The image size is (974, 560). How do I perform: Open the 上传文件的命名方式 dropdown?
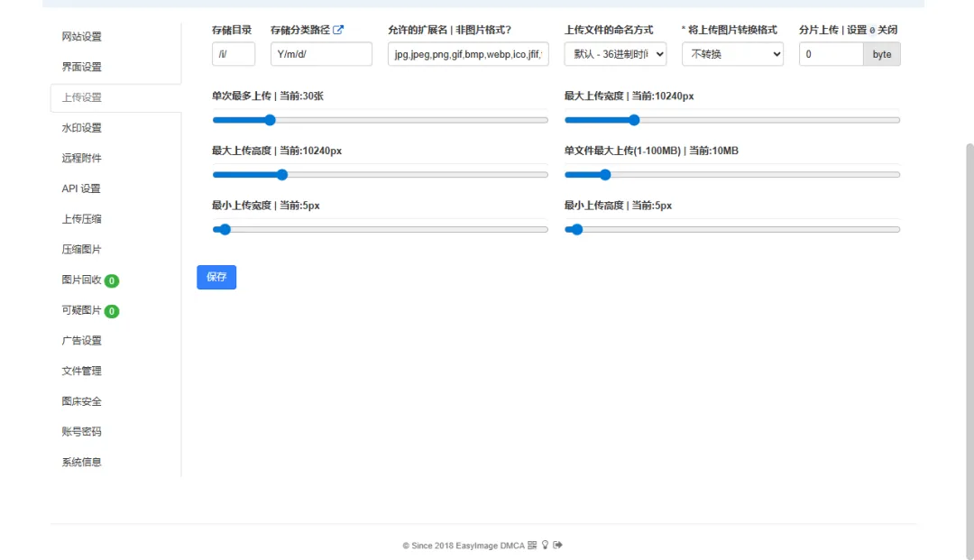coord(615,54)
